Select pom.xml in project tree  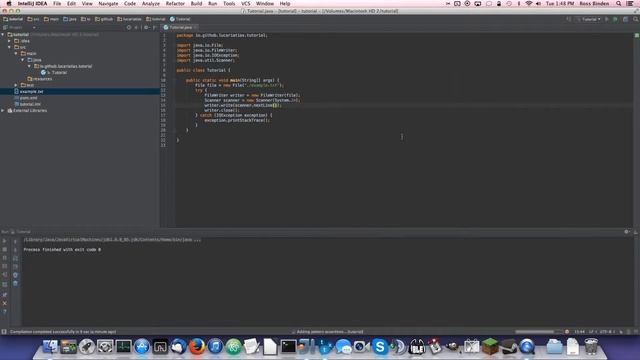pyautogui.click(x=28, y=98)
